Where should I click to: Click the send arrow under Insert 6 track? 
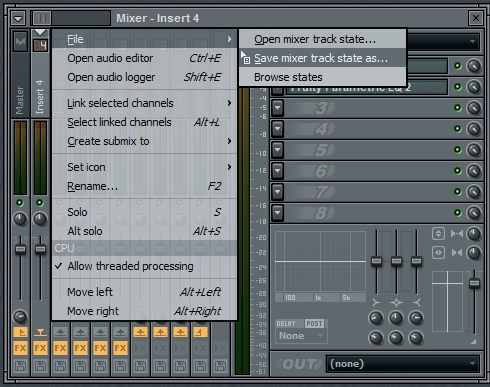(x=80, y=332)
